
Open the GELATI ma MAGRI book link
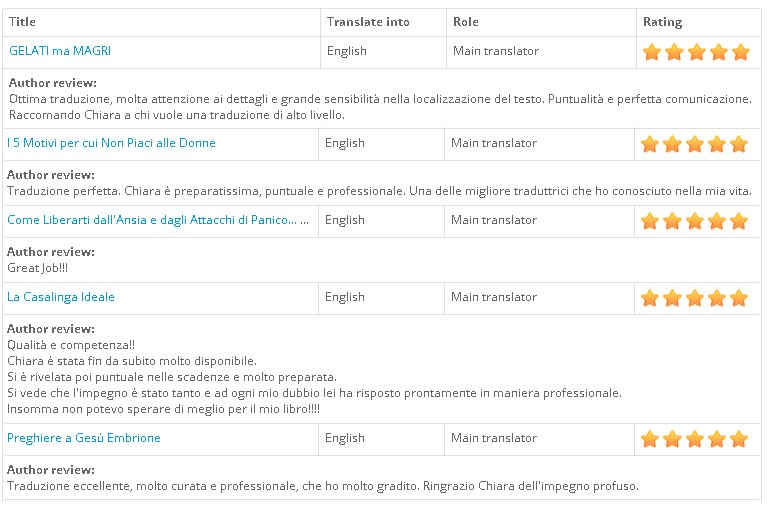coord(59,50)
